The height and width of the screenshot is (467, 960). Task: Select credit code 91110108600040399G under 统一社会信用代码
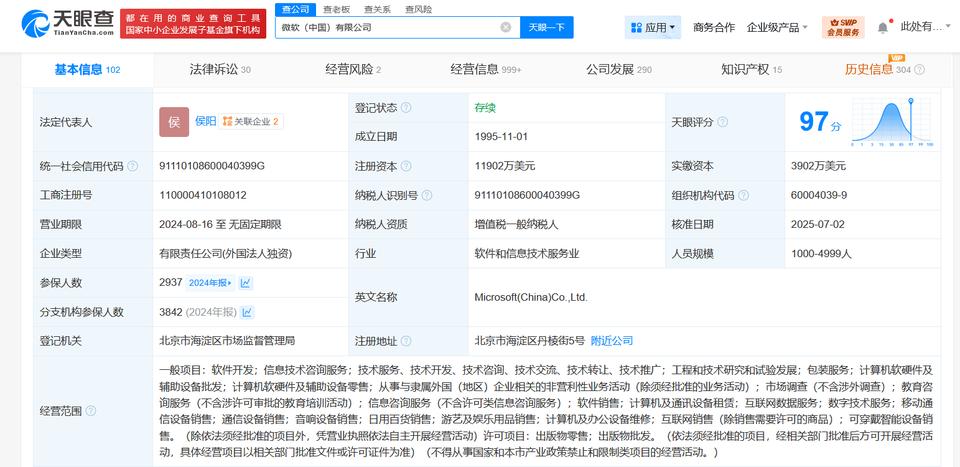(x=212, y=166)
